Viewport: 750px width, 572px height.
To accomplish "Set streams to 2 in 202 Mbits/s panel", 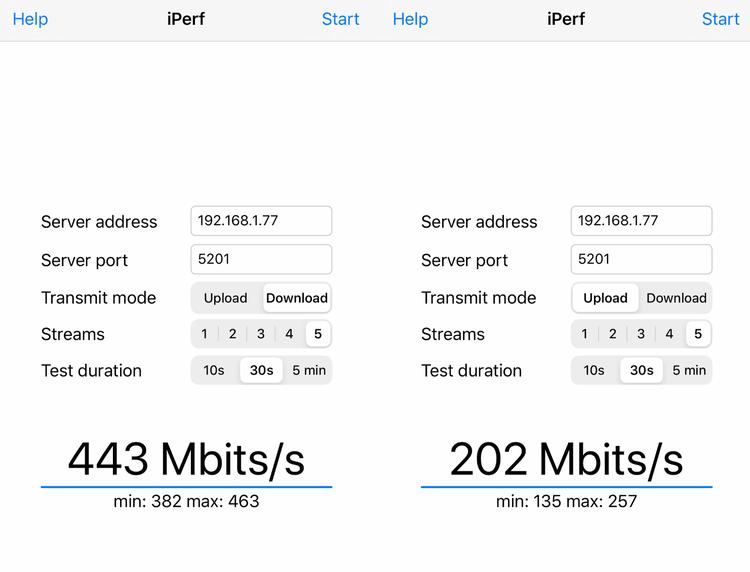I will (x=613, y=334).
